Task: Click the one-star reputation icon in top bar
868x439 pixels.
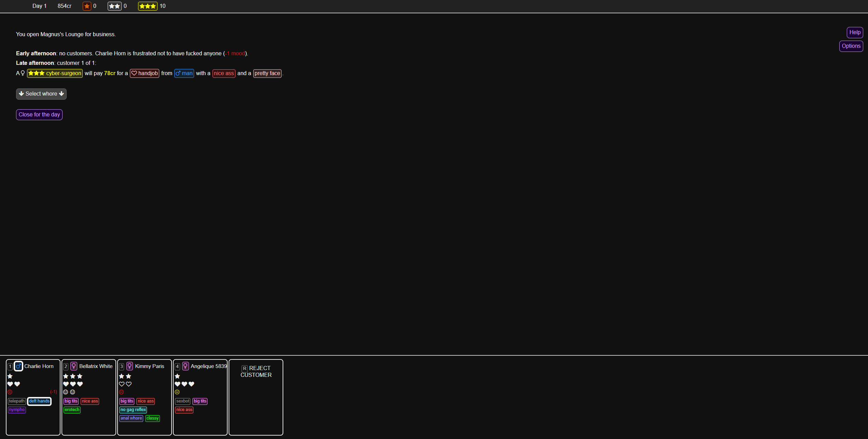Action: tap(87, 6)
